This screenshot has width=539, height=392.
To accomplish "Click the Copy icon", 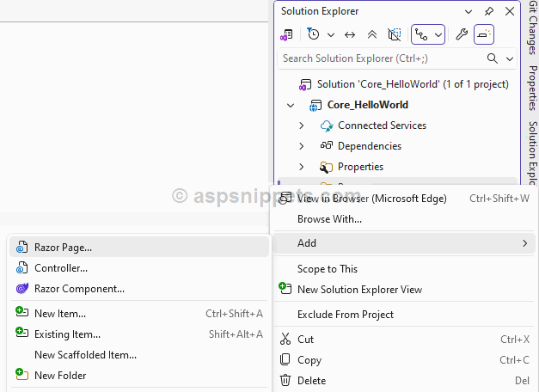I will [285, 359].
